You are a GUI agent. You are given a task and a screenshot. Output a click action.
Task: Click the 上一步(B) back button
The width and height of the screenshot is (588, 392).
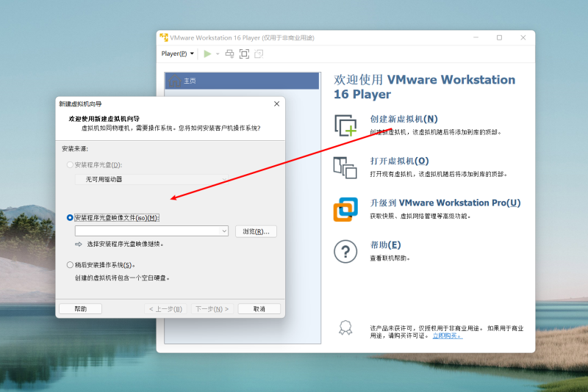(165, 309)
